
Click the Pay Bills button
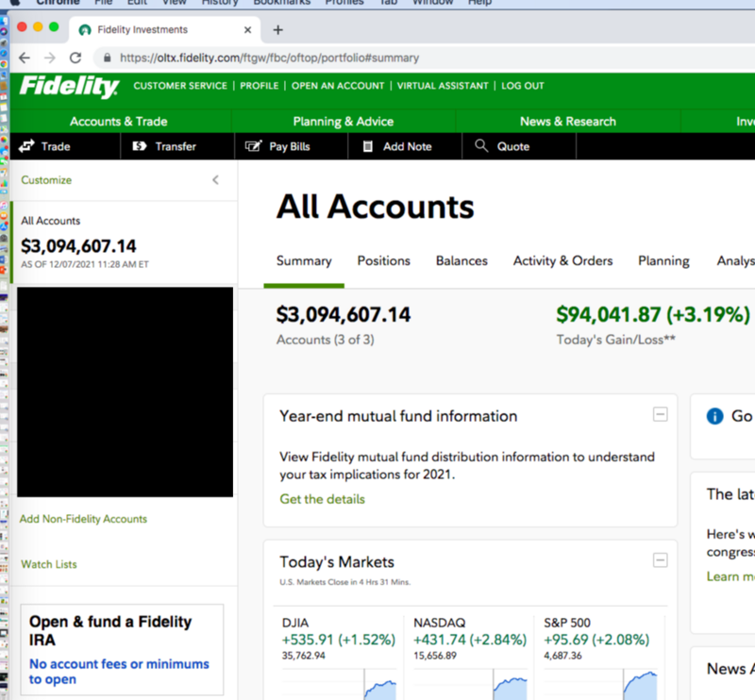pyautogui.click(x=291, y=146)
